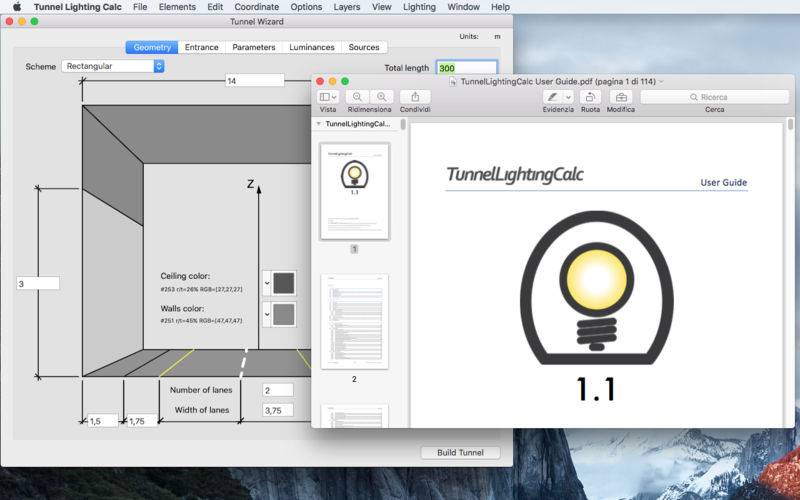Open the Apple menu
800x500 pixels.
17,7
